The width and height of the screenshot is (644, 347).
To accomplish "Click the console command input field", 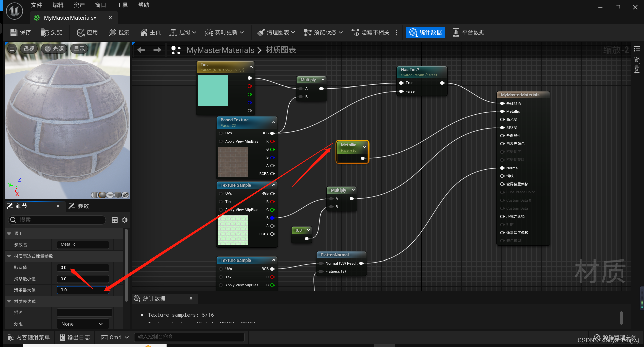I will 189,337.
